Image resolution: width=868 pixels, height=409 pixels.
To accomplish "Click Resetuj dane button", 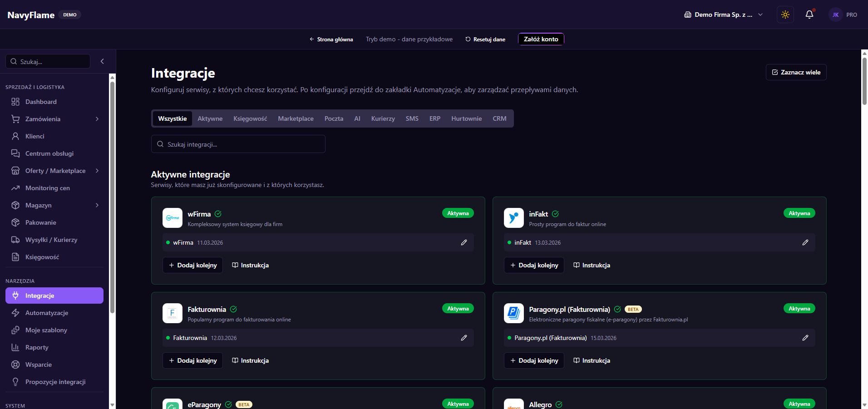I will tap(485, 39).
